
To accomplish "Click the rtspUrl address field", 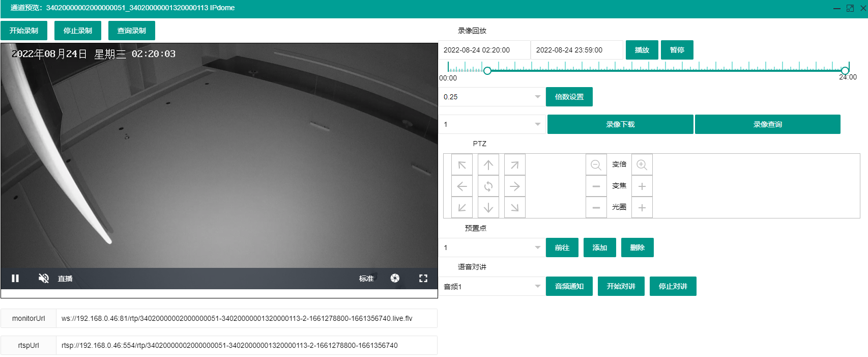I will coord(247,345).
